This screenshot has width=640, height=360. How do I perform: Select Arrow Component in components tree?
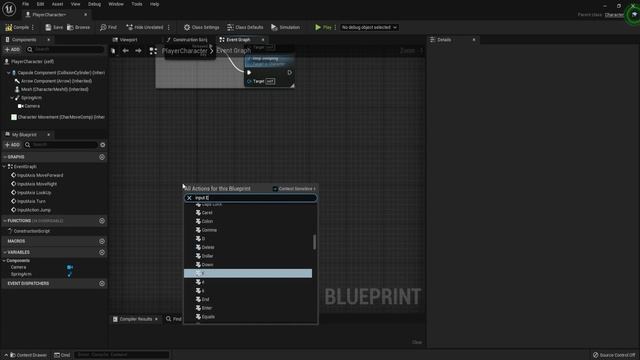(56, 81)
